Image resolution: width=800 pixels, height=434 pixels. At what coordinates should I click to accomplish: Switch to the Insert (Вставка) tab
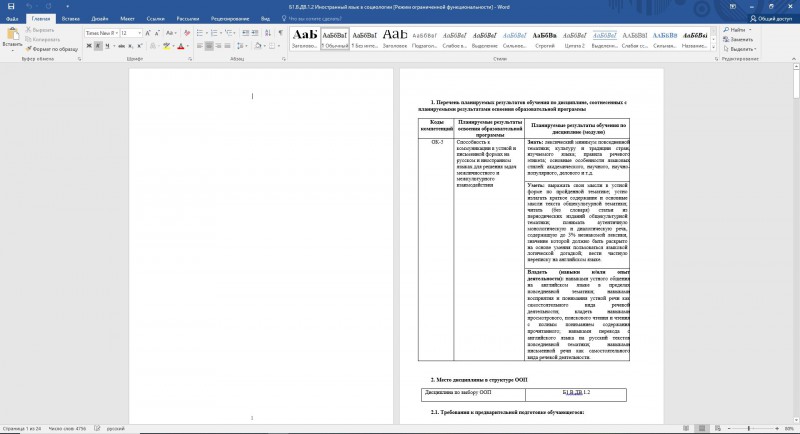click(70, 19)
